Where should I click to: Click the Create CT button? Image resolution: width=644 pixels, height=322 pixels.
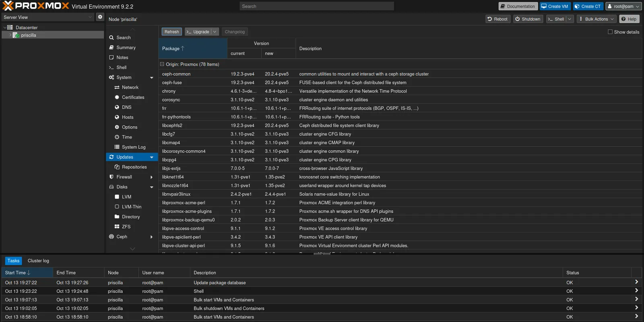click(588, 6)
